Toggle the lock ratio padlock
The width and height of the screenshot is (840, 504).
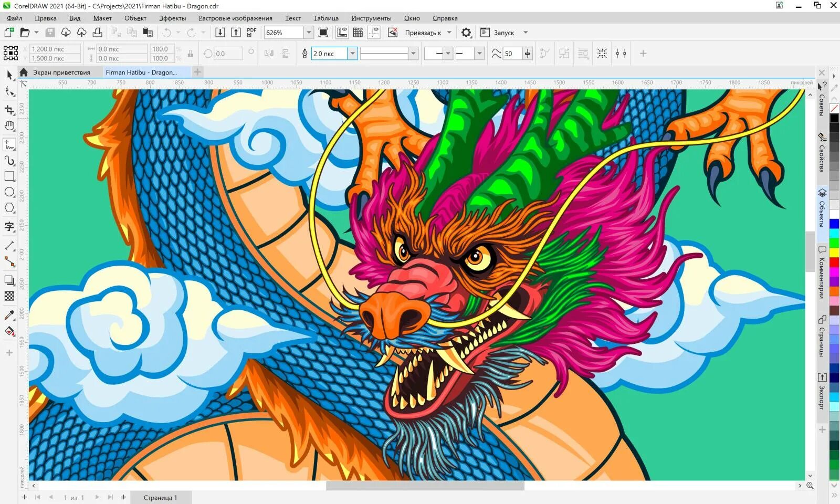click(x=191, y=54)
